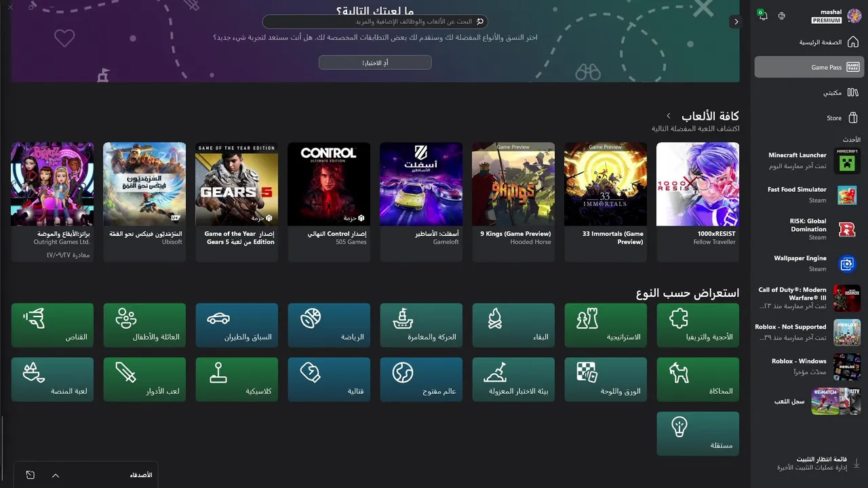The image size is (868, 488).
Task: Select the الورق واللوحة card and board tile
Action: pyautogui.click(x=606, y=380)
